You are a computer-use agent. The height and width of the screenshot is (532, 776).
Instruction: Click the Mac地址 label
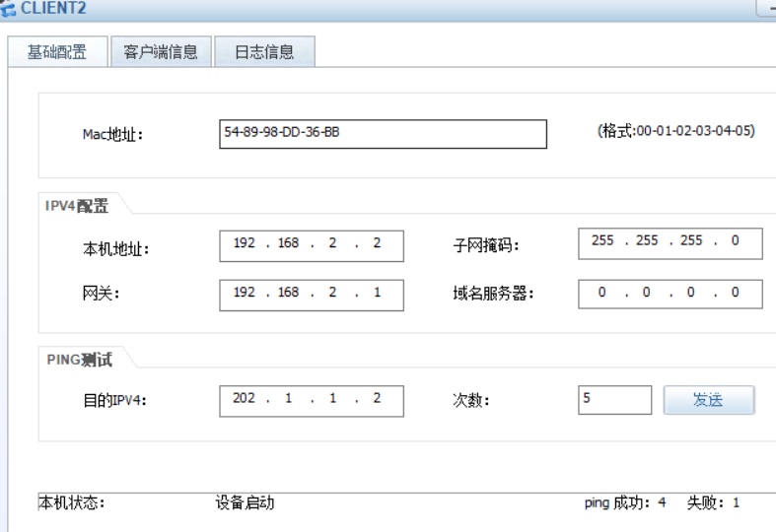point(112,134)
